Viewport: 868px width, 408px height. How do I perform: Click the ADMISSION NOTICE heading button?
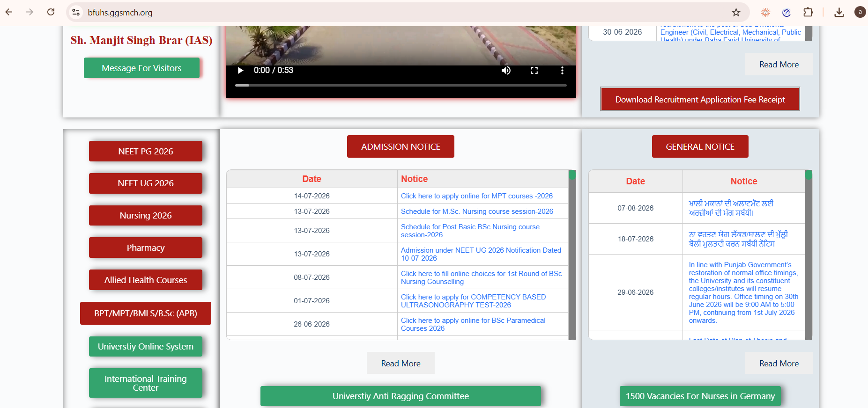pyautogui.click(x=401, y=146)
